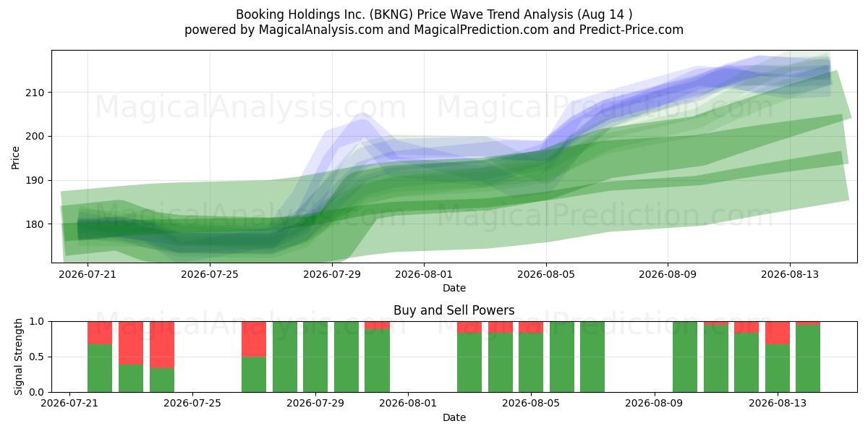Select 2026-08-05 on the price chart axis
The height and width of the screenshot is (434, 868).
pyautogui.click(x=546, y=274)
